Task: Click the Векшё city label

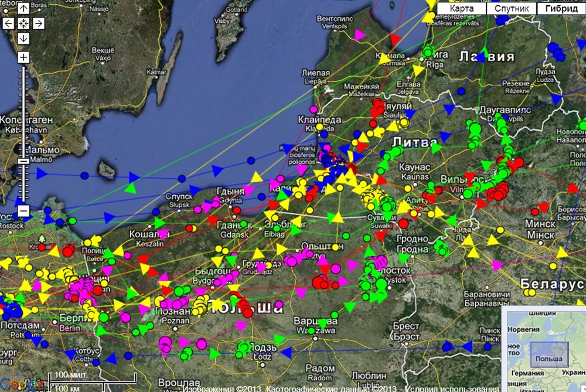Action: [103, 50]
